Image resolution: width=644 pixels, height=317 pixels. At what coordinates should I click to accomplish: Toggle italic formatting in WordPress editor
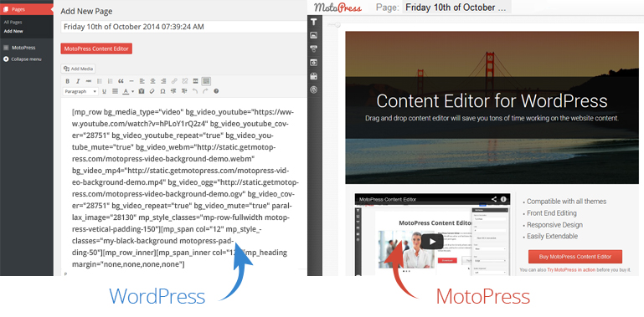click(78, 81)
